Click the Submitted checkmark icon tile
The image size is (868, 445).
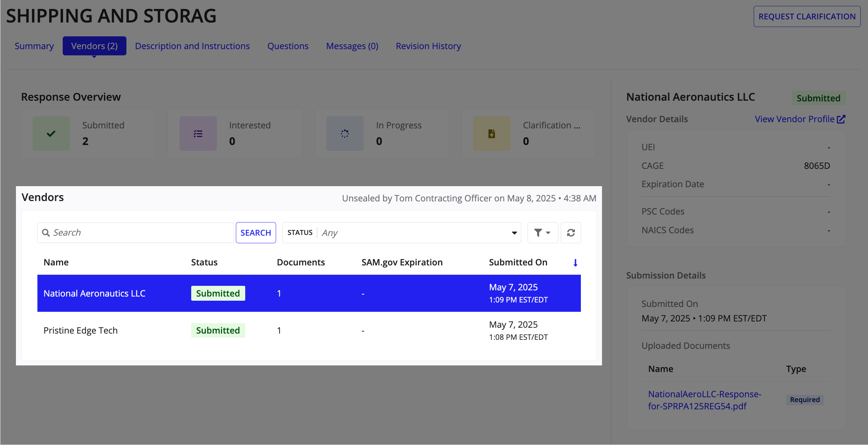tap(51, 134)
